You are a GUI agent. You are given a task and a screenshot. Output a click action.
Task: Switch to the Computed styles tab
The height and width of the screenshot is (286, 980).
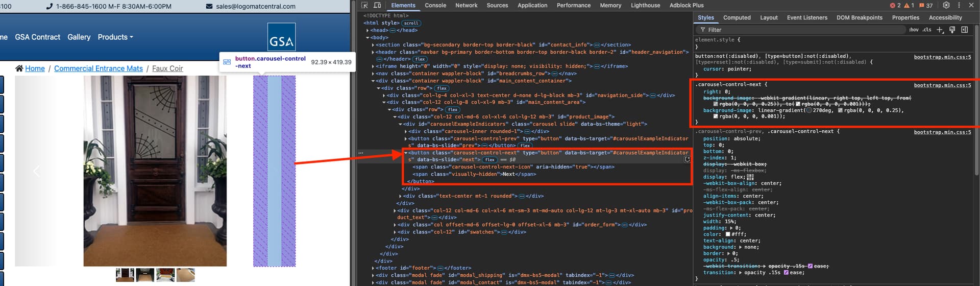(x=737, y=17)
